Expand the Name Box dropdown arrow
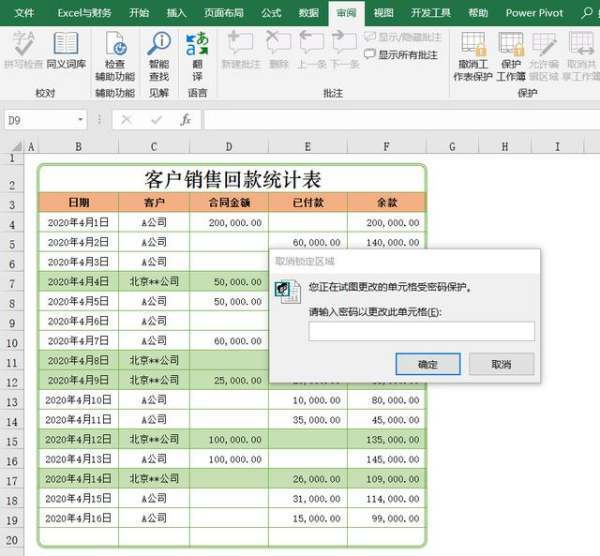Image resolution: width=600 pixels, height=556 pixels. (x=81, y=120)
